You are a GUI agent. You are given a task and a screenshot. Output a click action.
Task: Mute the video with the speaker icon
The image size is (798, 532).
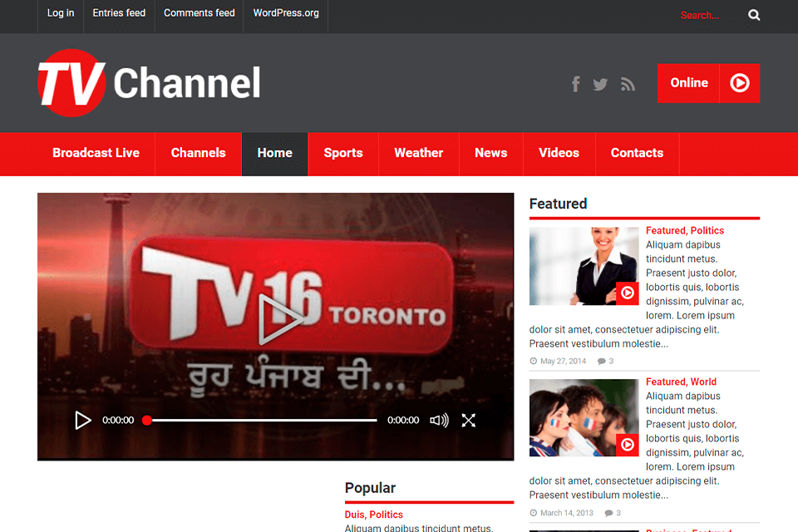[x=439, y=420]
